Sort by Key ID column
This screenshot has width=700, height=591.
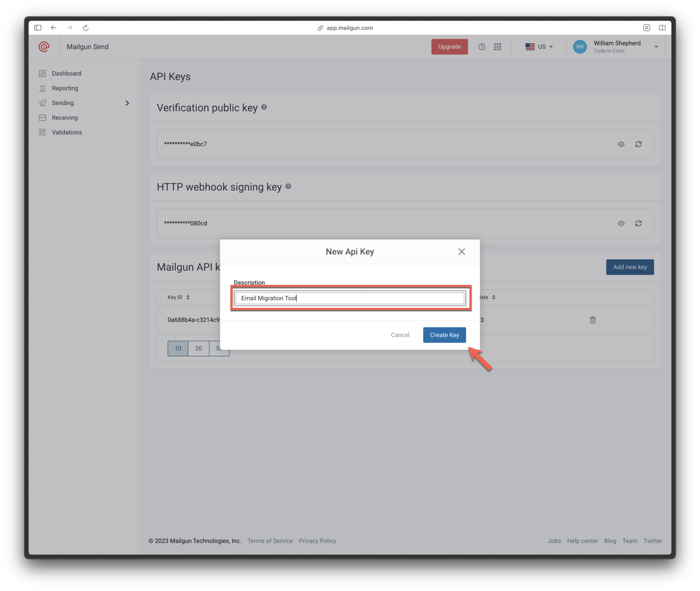pos(178,297)
